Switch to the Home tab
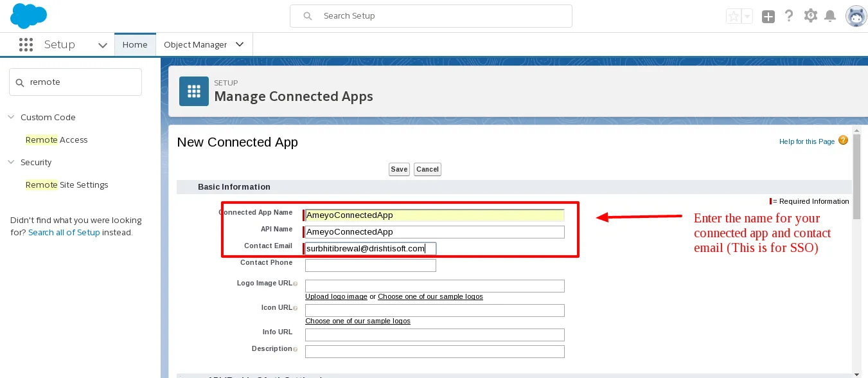868x378 pixels. point(135,44)
